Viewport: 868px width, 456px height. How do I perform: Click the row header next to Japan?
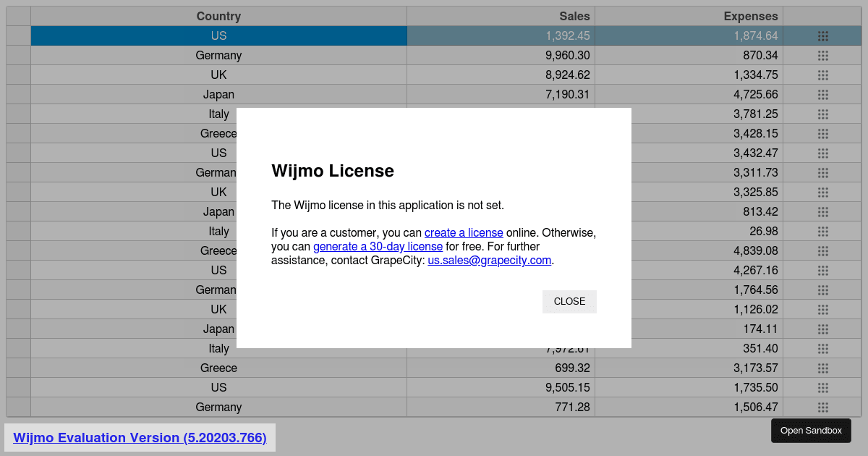click(x=17, y=94)
